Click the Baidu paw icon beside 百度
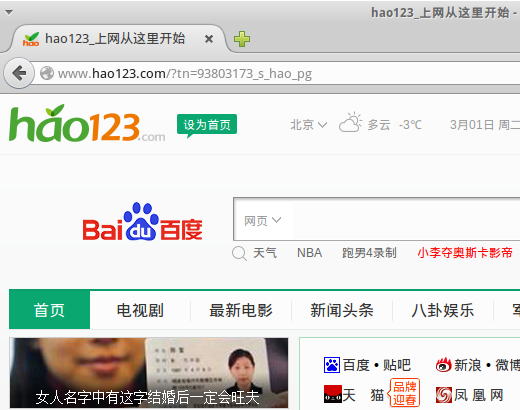 pyautogui.click(x=332, y=365)
